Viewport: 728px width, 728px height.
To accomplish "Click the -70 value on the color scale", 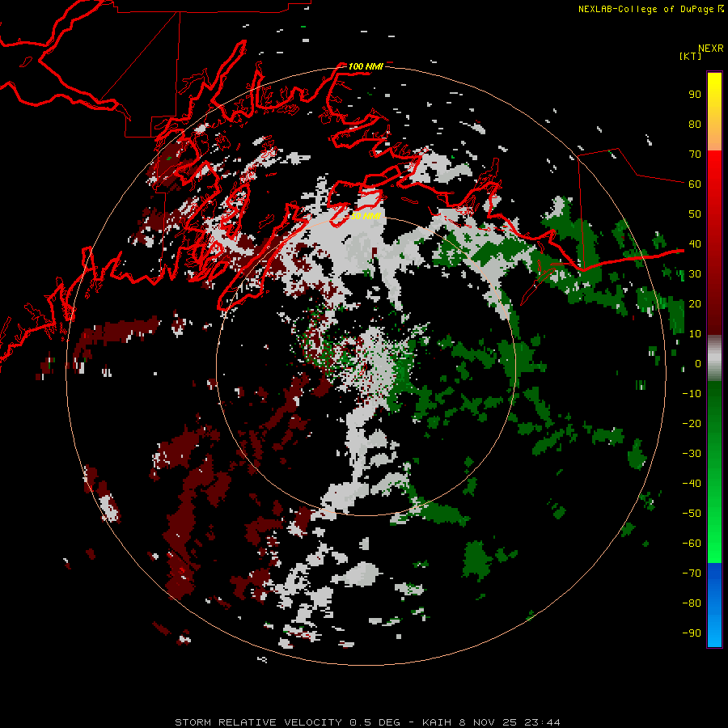I will (x=692, y=574).
